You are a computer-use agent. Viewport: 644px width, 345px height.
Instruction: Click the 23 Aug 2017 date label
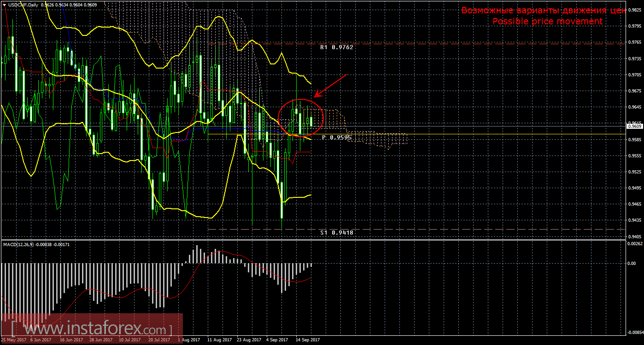(x=248, y=340)
